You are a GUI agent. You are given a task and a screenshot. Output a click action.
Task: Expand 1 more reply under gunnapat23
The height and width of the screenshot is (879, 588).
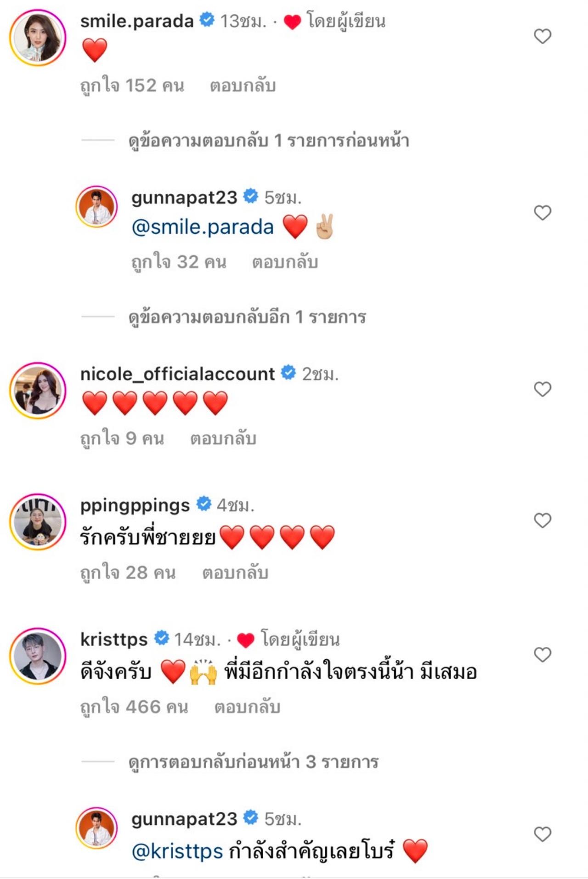tap(247, 317)
